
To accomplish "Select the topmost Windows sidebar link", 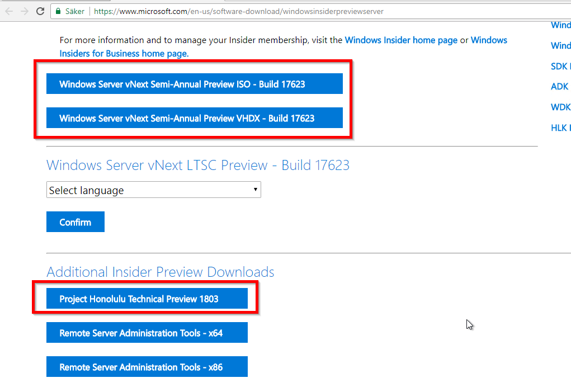I will [561, 25].
